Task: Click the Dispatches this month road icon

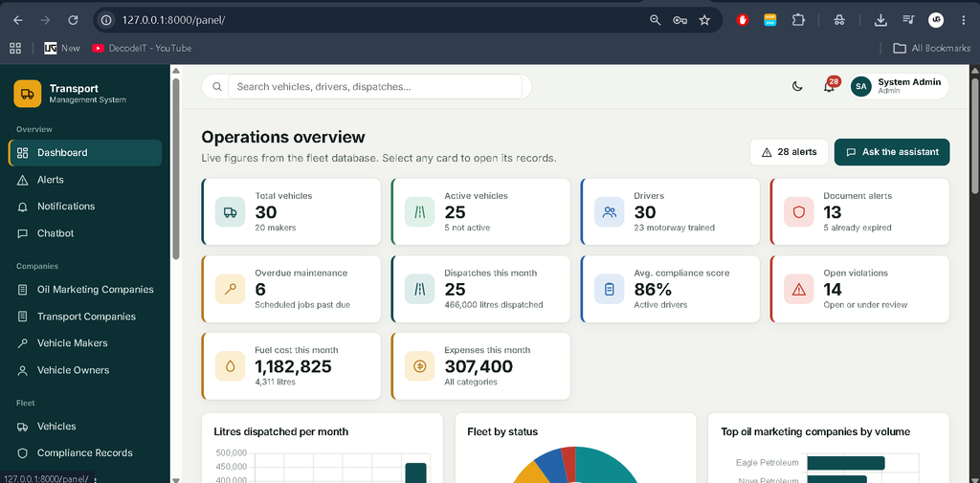Action: coord(420,289)
